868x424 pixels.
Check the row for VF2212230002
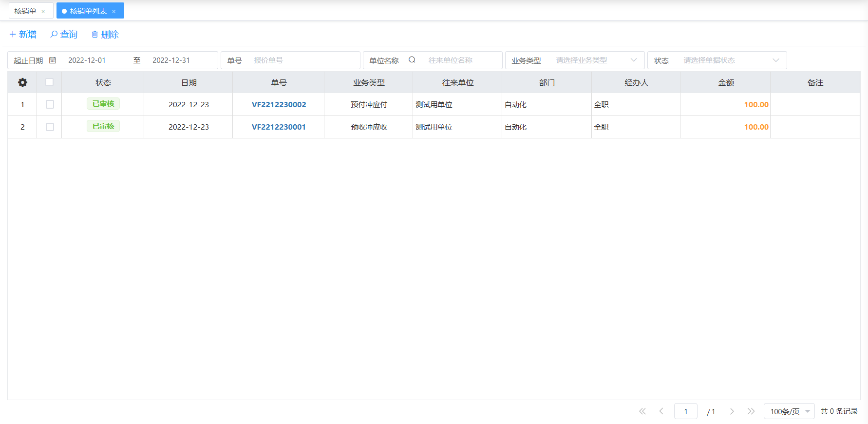50,104
